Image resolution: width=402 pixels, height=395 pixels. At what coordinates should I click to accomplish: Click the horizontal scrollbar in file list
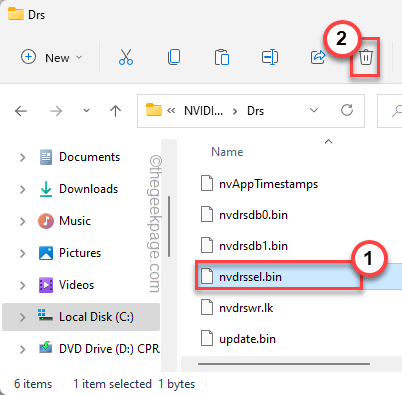(284, 364)
